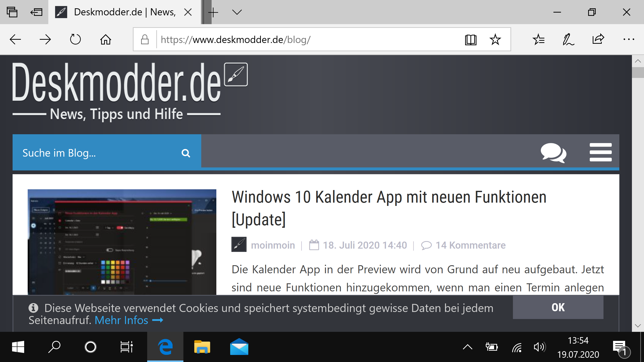Open the 14 Kommentare link
The image size is (644, 362).
coord(470,245)
